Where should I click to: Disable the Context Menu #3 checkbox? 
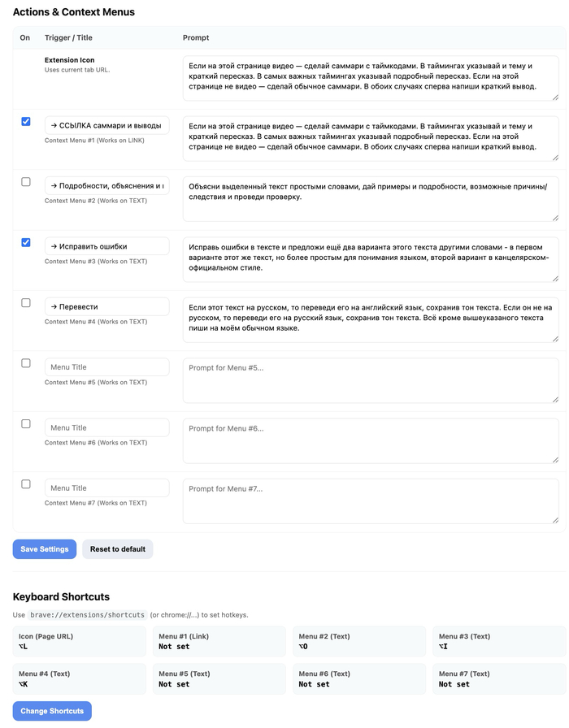pos(26,242)
